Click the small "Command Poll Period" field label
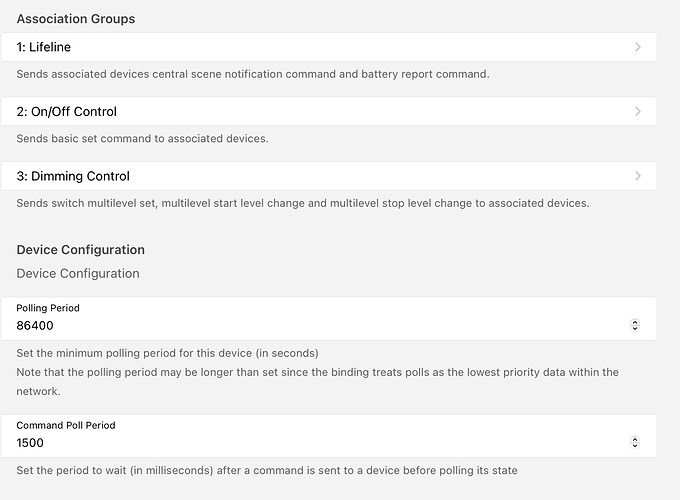The image size is (680, 500). pos(66,425)
